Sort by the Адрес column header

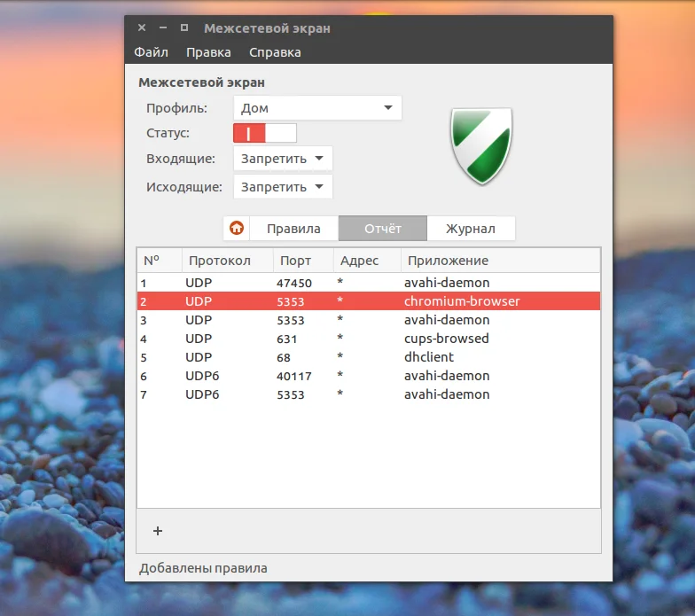(367, 261)
